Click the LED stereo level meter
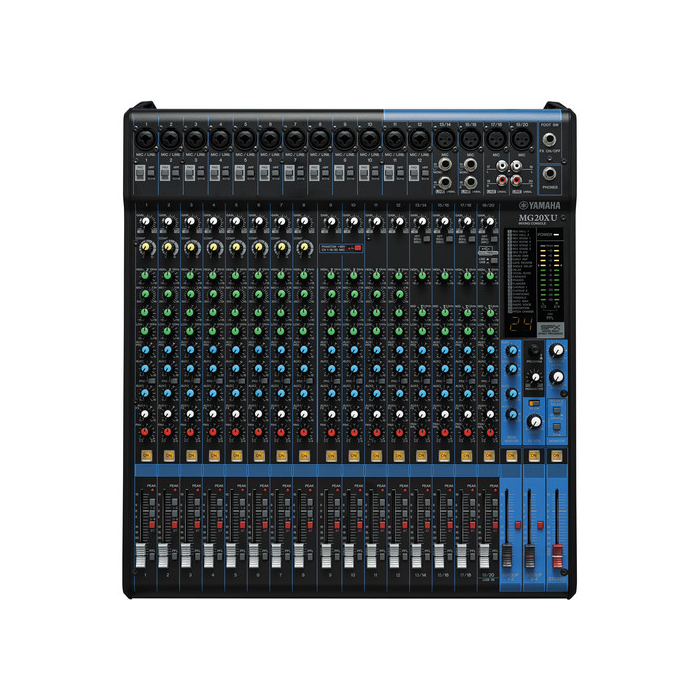The width and height of the screenshot is (700, 700). tap(550, 275)
